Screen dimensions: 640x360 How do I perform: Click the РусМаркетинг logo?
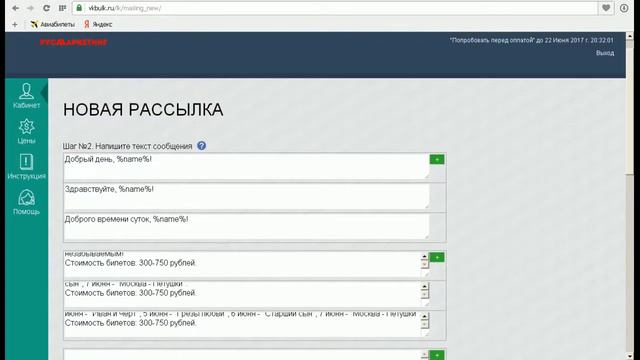pyautogui.click(x=74, y=42)
